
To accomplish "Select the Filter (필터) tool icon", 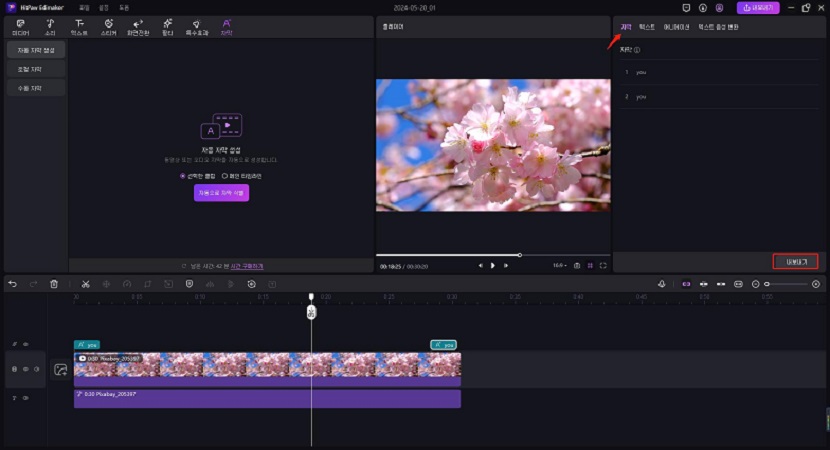I will tap(167, 26).
